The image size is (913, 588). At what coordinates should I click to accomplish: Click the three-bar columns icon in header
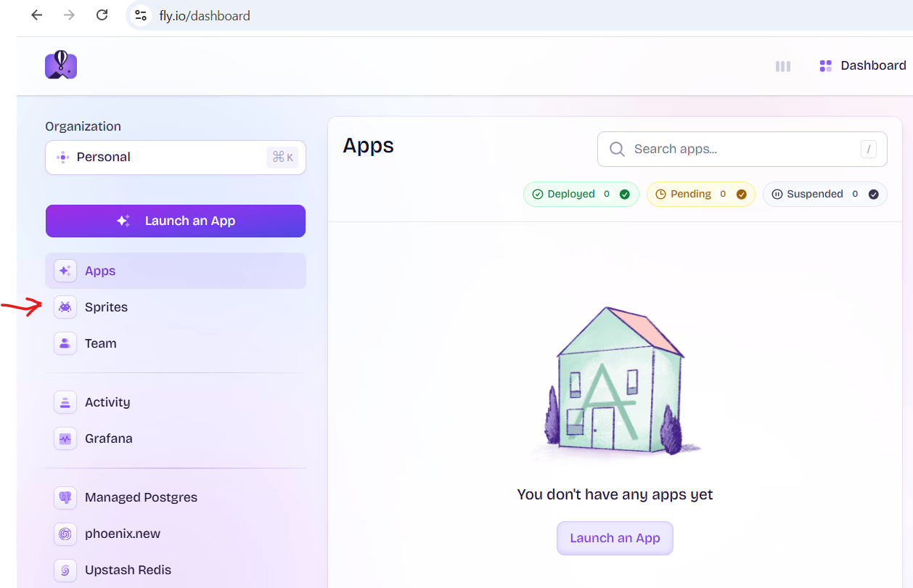[782, 66]
